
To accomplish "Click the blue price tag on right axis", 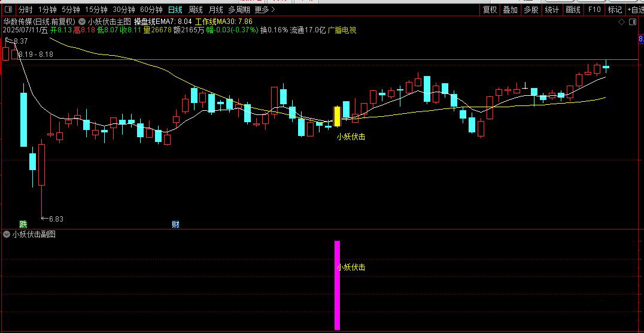I will tap(641, 39).
